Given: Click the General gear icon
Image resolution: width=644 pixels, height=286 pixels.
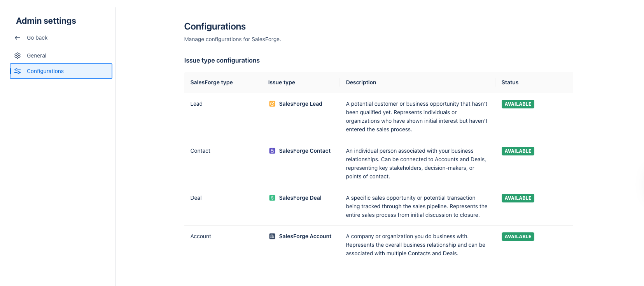Looking at the screenshot, I should [17, 56].
